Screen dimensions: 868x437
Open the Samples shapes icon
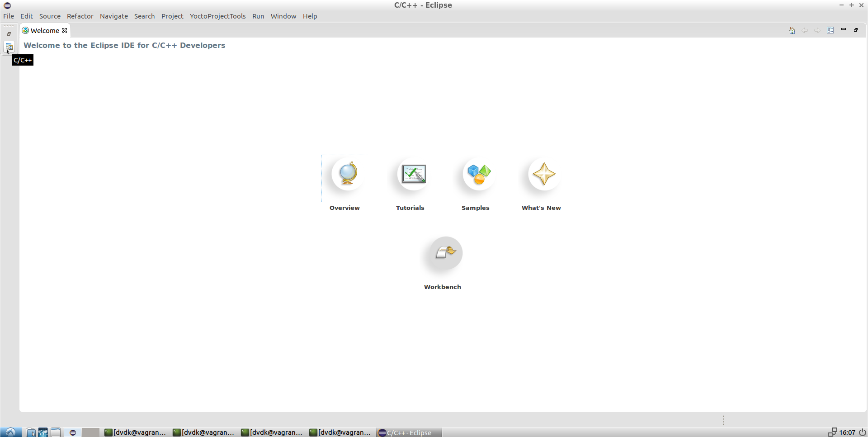point(479,174)
